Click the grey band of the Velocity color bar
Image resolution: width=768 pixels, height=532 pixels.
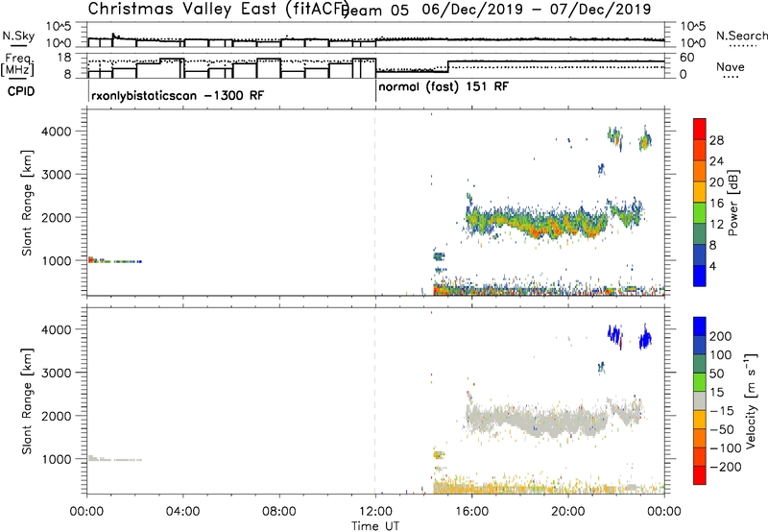point(700,400)
